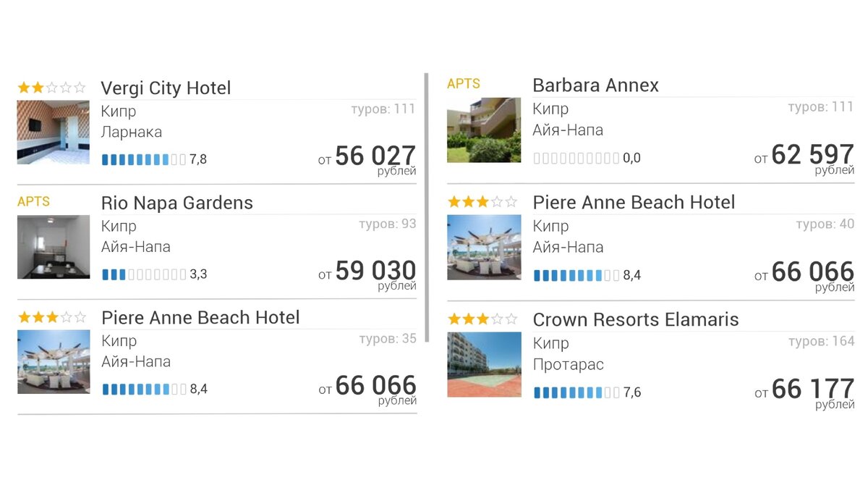This screenshot has width=868, height=488.
Task: Click the vertical scrollbar between the lists
Action: (427, 206)
